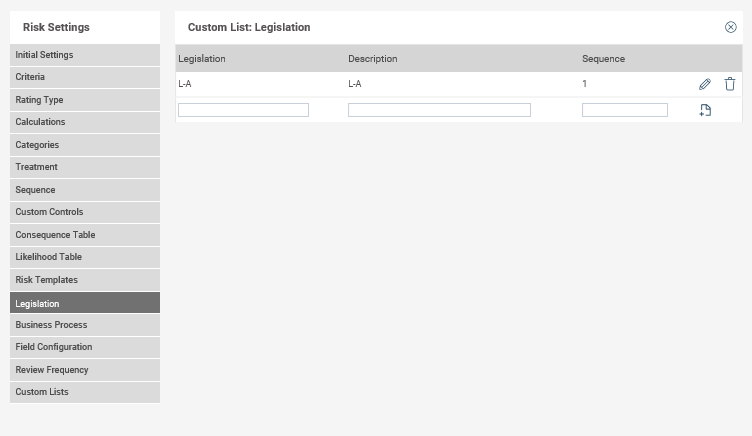Focus the new Legislation text field

point(243,110)
